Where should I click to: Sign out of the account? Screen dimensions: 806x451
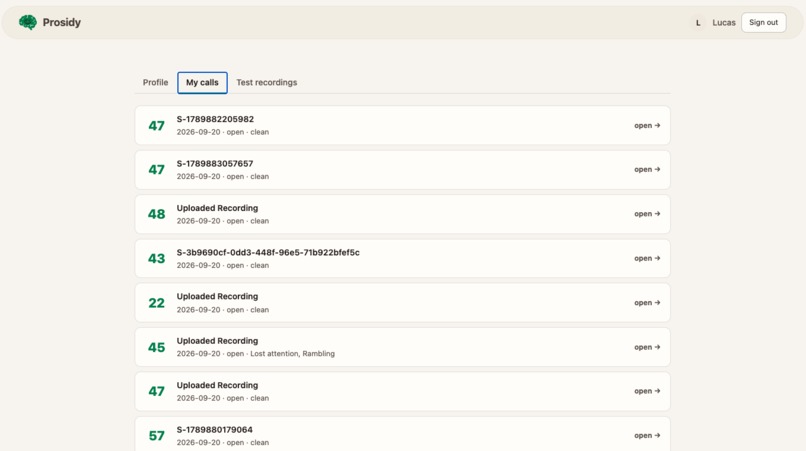point(763,22)
